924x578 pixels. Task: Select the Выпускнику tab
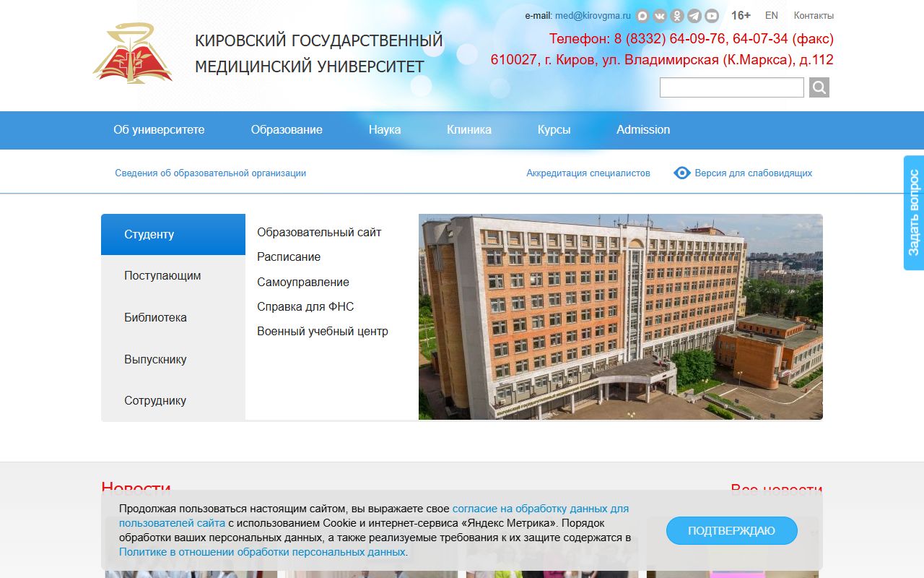[x=173, y=359]
